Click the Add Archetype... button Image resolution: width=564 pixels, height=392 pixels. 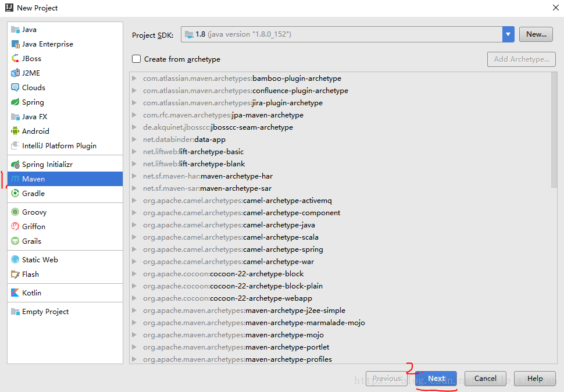click(x=522, y=59)
